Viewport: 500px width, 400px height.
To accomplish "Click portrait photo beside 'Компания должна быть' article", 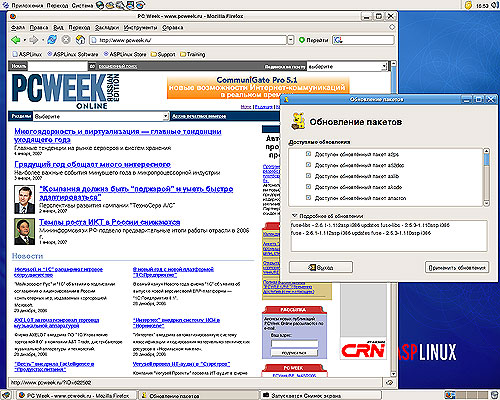I will (x=24, y=200).
